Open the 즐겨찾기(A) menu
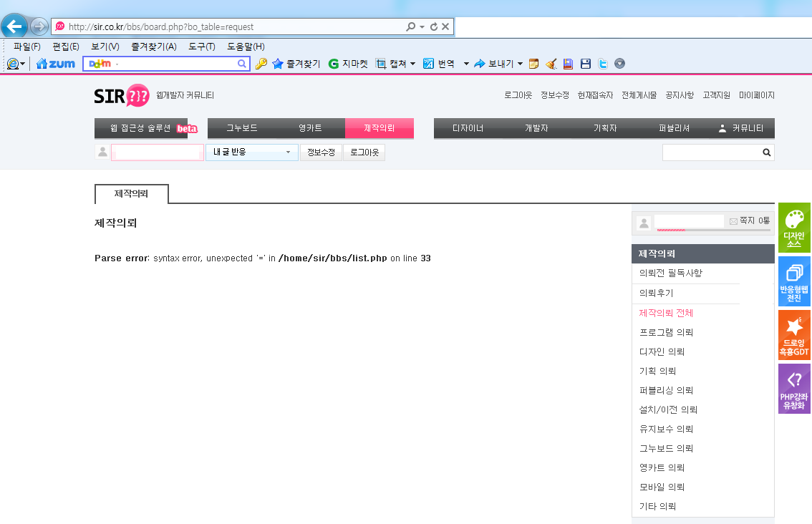 (153, 47)
